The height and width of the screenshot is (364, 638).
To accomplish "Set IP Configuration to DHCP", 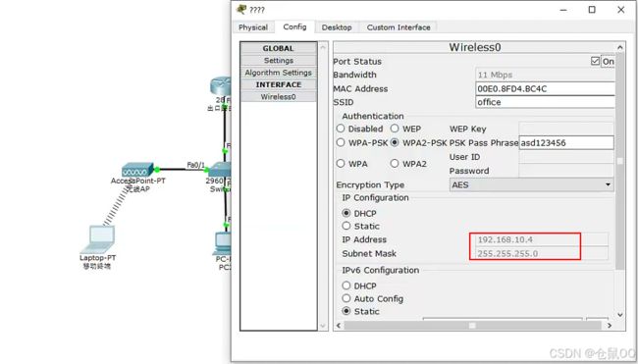I will [x=346, y=213].
